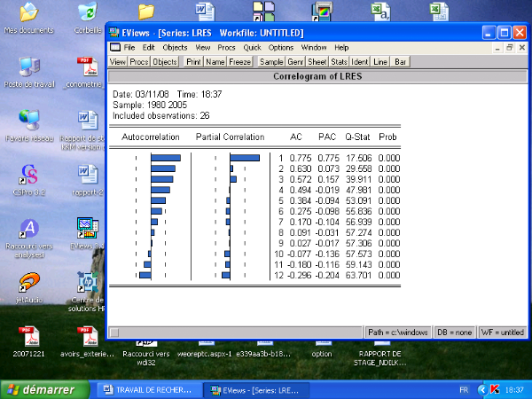Click the Kaspersky system tray icon
This screenshot has height=399, width=532.
[494, 389]
